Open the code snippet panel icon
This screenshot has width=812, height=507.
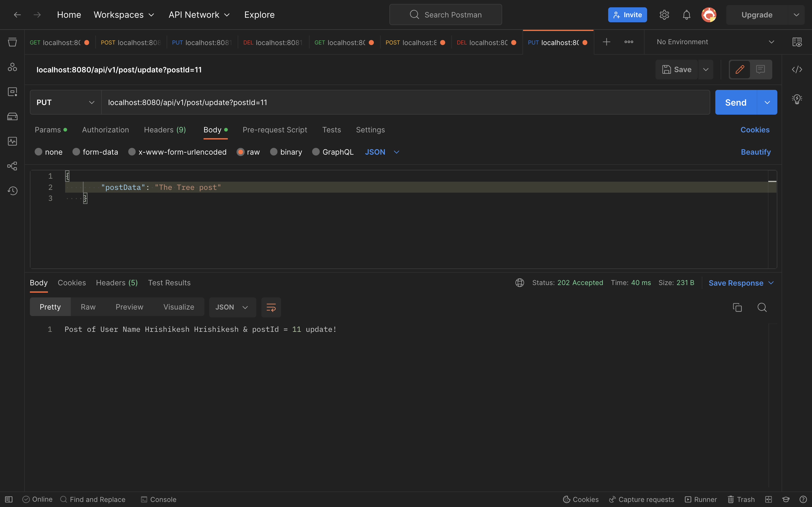[x=797, y=69]
